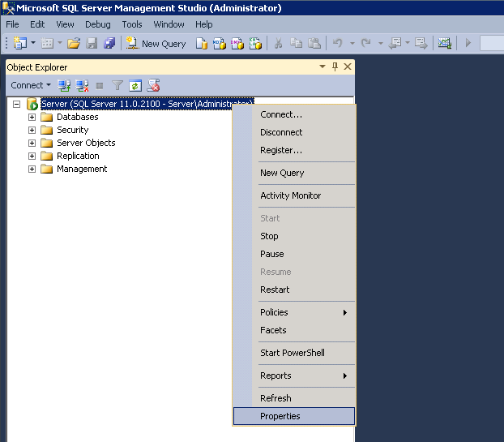The height and width of the screenshot is (442, 504).
Task: Choose Register... from the context menu
Action: 294,150
